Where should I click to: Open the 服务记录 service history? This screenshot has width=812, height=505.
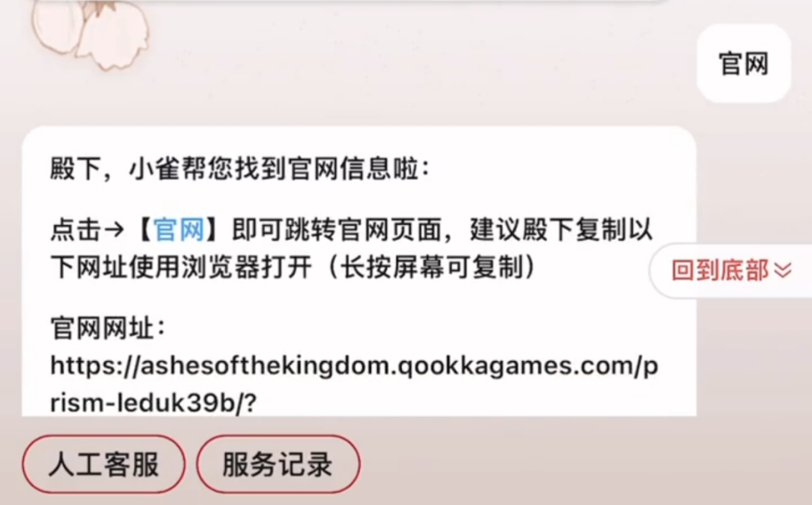(278, 464)
